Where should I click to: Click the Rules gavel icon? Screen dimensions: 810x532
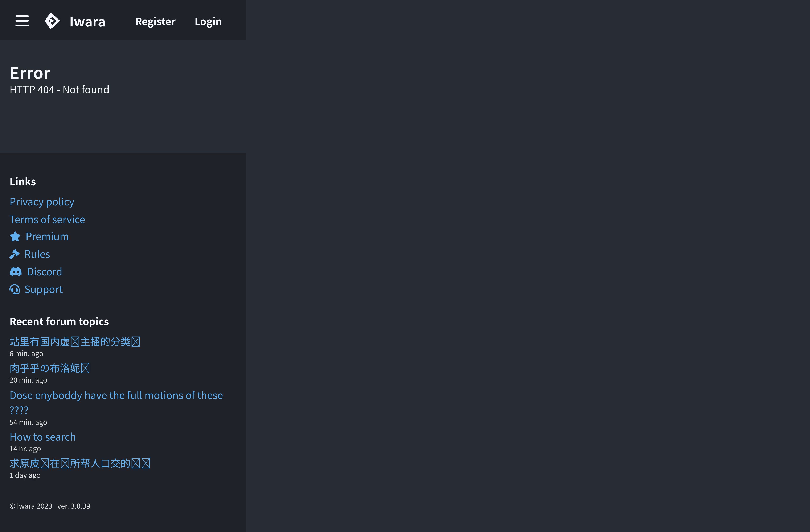pyautogui.click(x=14, y=254)
